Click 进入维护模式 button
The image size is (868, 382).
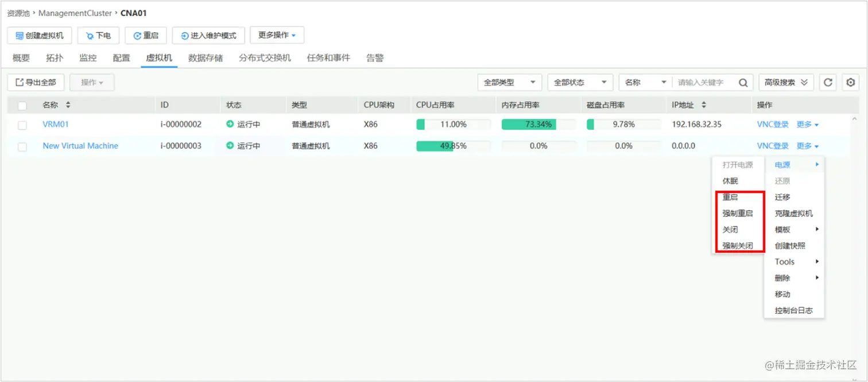pyautogui.click(x=208, y=36)
